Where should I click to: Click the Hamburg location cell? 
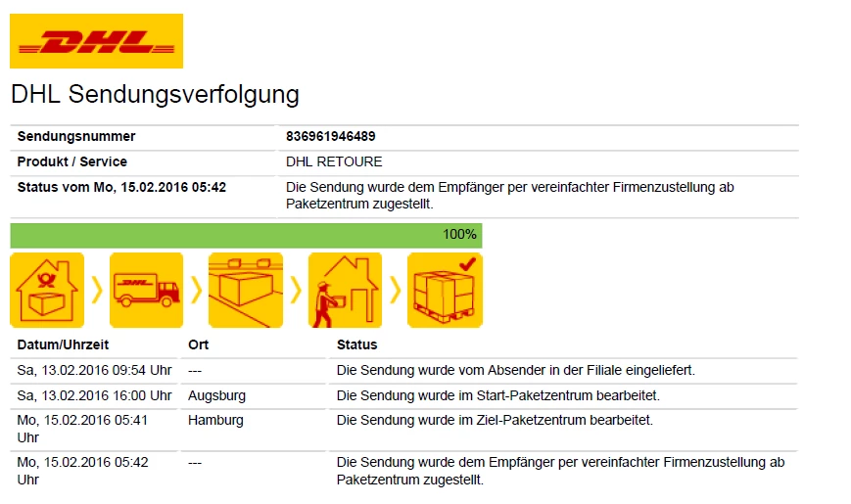215,421
